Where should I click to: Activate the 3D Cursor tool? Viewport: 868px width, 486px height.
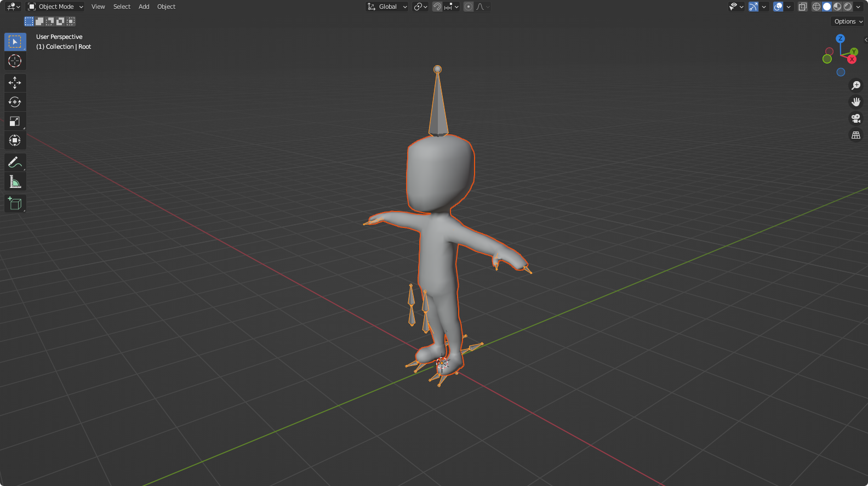point(15,61)
